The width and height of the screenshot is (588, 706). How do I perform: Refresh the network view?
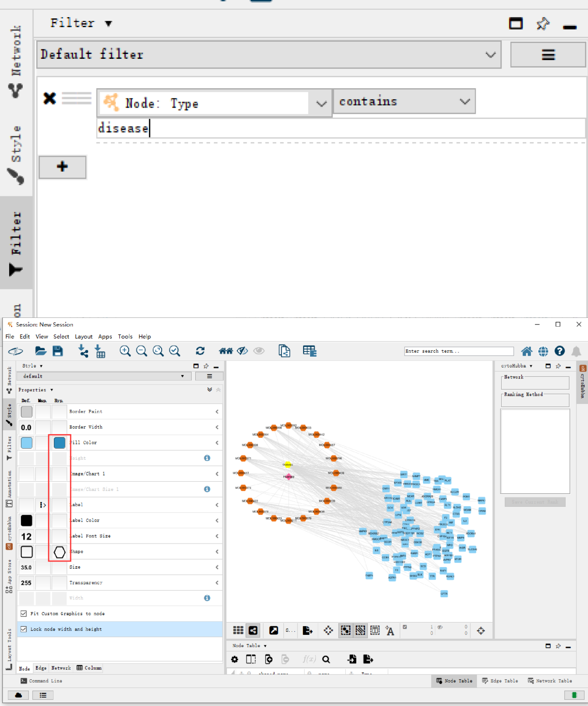coord(200,351)
